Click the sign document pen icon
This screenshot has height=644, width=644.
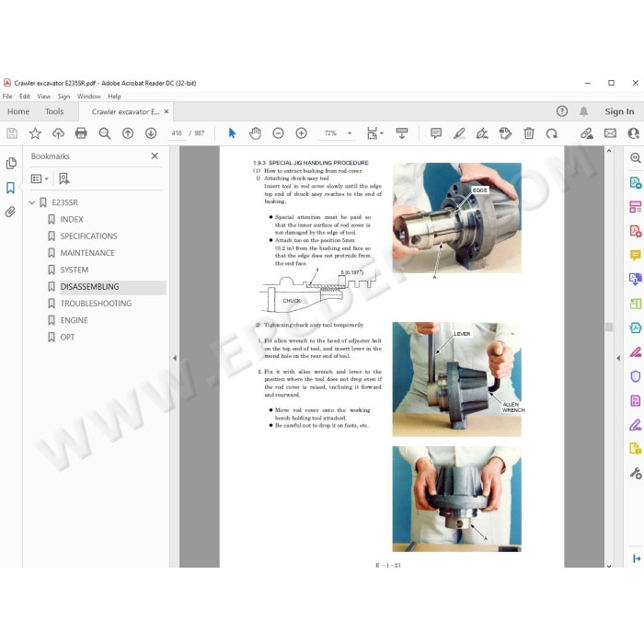pyautogui.click(x=482, y=133)
